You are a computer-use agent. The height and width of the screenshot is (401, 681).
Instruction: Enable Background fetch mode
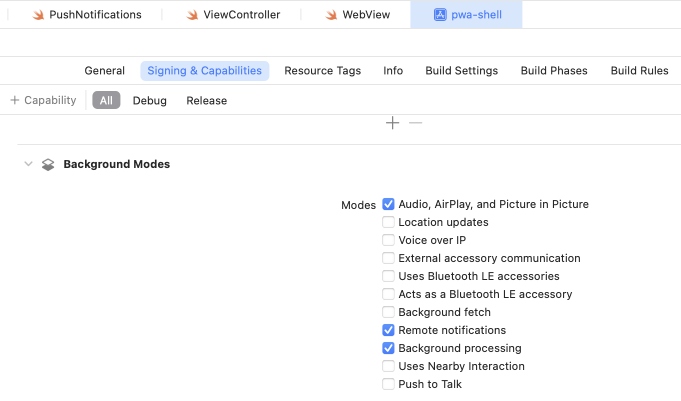click(388, 312)
